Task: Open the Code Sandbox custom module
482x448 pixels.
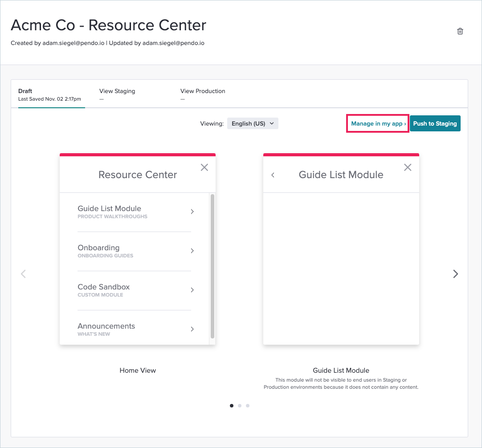Action: (192, 290)
